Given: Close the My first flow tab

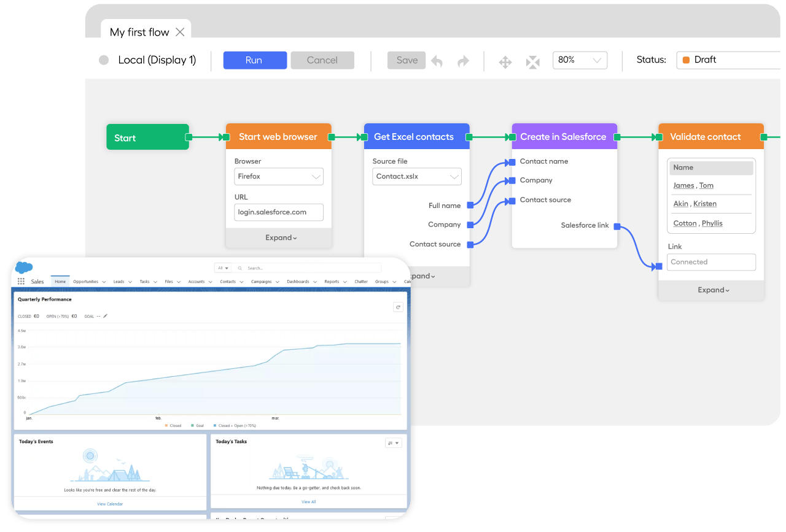Looking at the screenshot, I should click(x=180, y=32).
